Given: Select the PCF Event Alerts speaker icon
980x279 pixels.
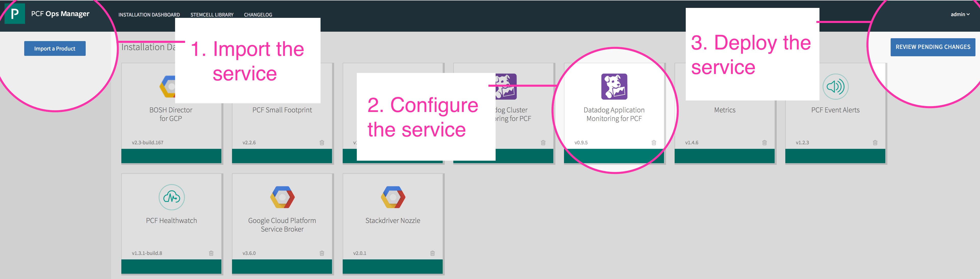Looking at the screenshot, I should (x=835, y=87).
